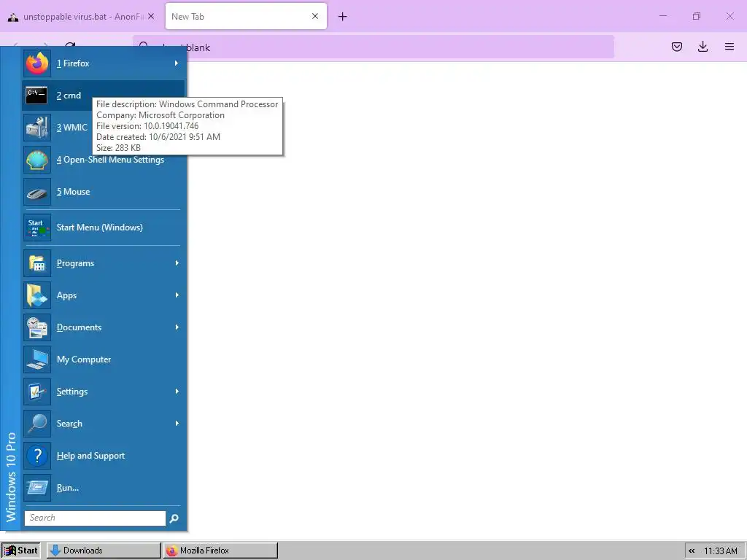Click the Start button on the taskbar
The height and width of the screenshot is (560, 747).
tap(20, 551)
